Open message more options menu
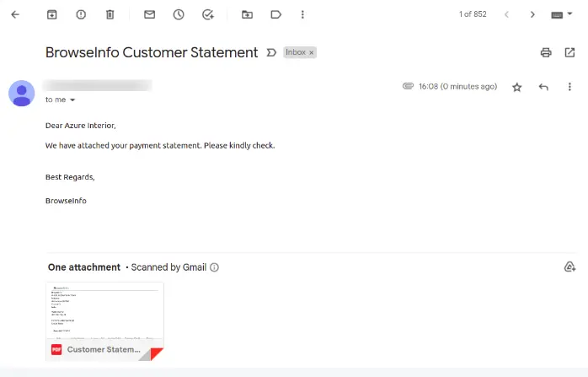588x377 pixels. (x=569, y=87)
